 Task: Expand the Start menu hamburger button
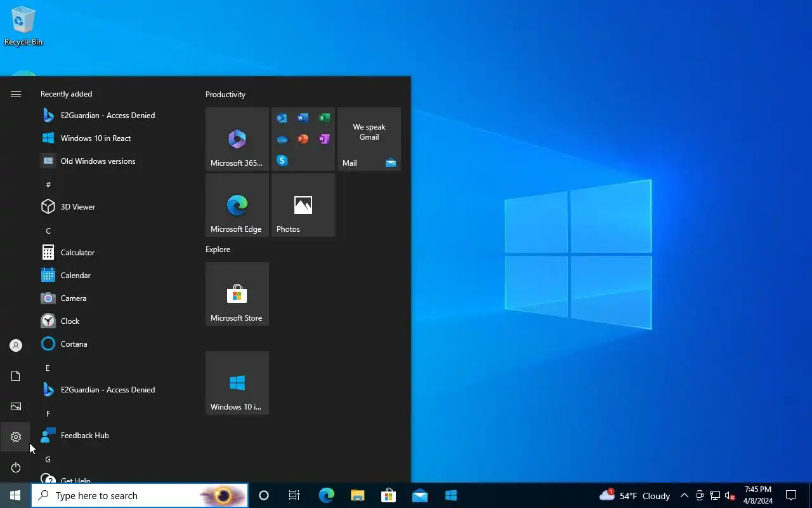pos(16,94)
